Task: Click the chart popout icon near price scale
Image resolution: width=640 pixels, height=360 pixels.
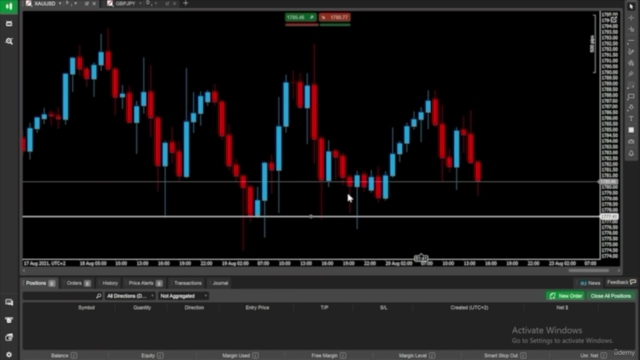Action: [x=614, y=19]
